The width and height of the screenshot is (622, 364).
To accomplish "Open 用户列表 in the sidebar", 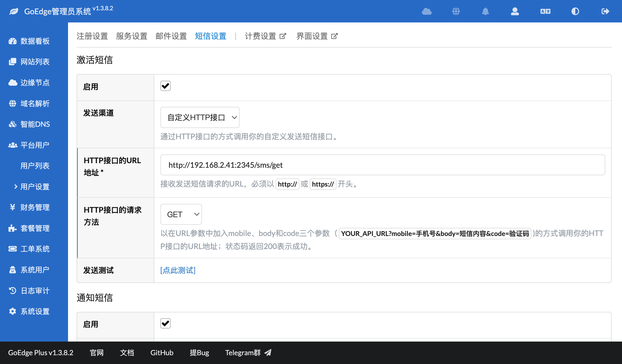I will 35,166.
